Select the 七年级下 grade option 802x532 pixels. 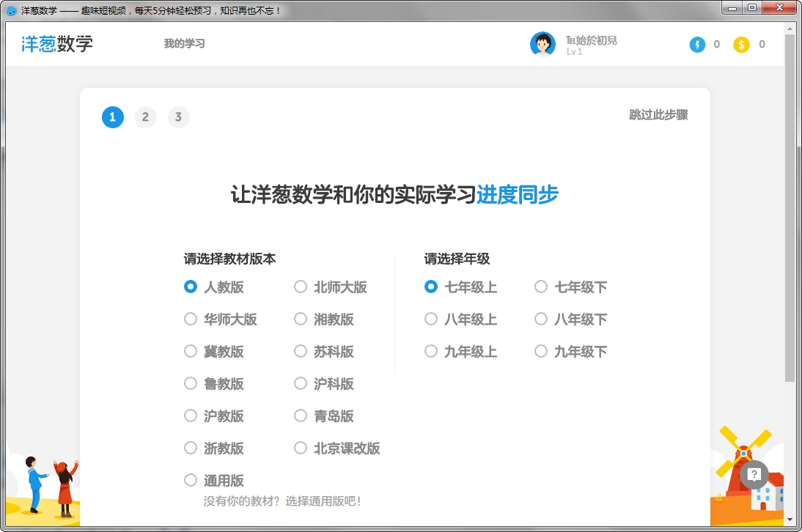pyautogui.click(x=541, y=287)
